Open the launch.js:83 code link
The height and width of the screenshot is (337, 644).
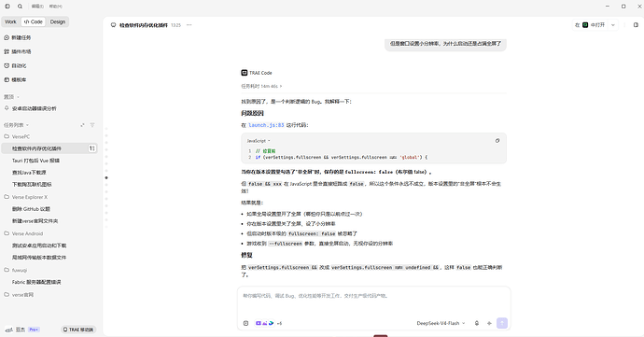(266, 125)
